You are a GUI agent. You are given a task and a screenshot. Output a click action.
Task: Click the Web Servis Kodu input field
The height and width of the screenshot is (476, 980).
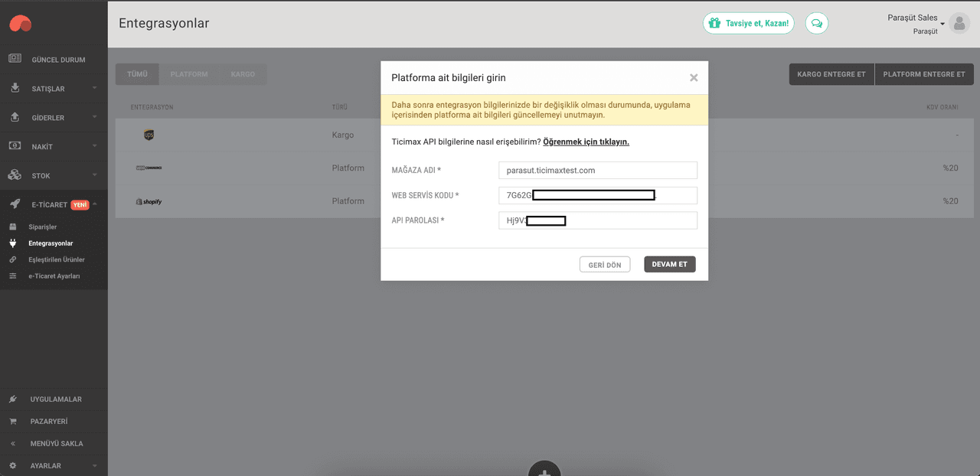point(598,195)
